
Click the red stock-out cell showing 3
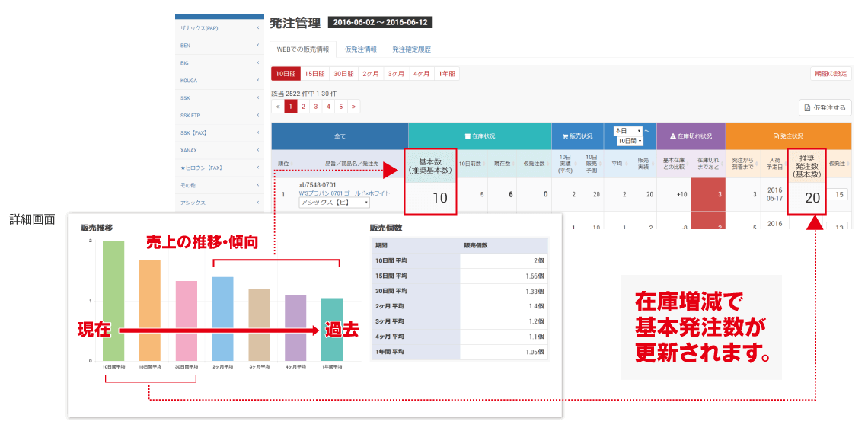point(708,194)
